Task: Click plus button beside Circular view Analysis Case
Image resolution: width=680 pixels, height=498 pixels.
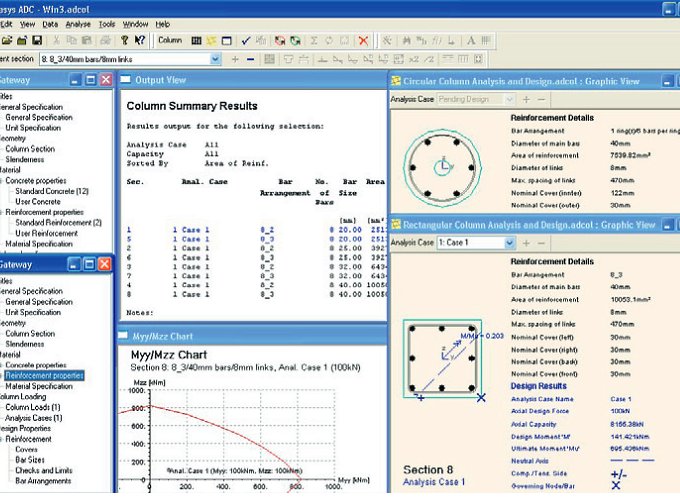Action: point(526,99)
